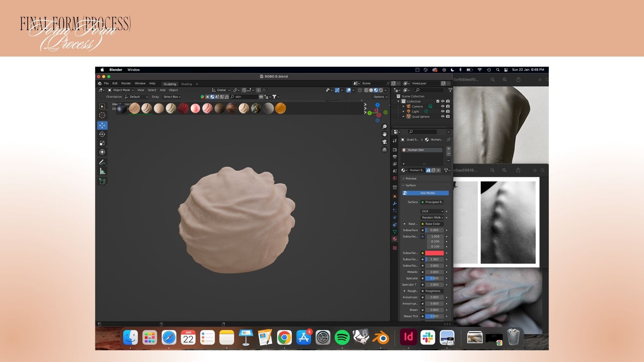Switch to the Shading workspace tab
This screenshot has width=644, height=362.
click(186, 84)
